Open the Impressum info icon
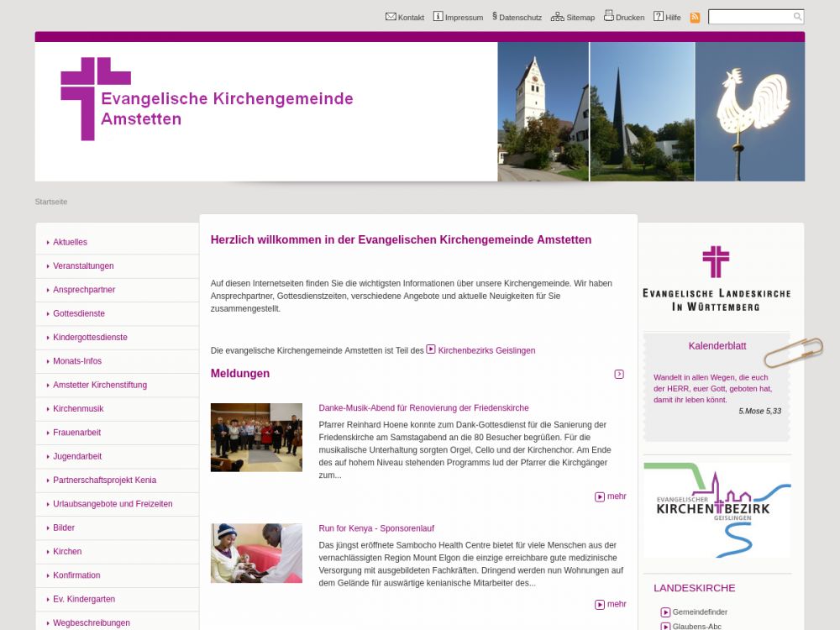 pos(438,17)
